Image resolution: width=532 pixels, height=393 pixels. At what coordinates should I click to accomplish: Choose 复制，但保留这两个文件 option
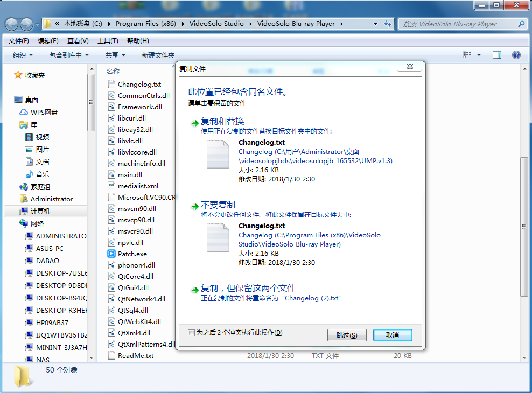(248, 288)
